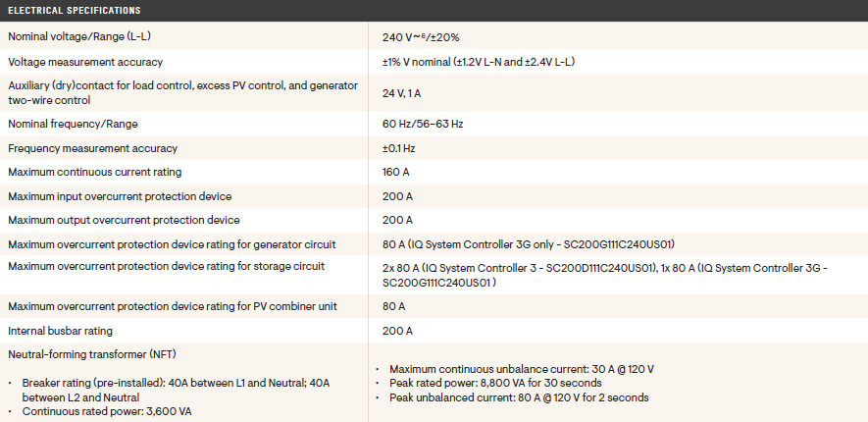Click the ±1% V nominal value cell

click(478, 62)
